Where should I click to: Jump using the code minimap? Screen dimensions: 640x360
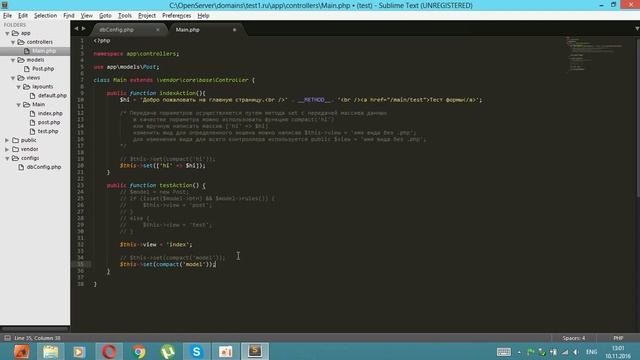pyautogui.click(x=594, y=54)
